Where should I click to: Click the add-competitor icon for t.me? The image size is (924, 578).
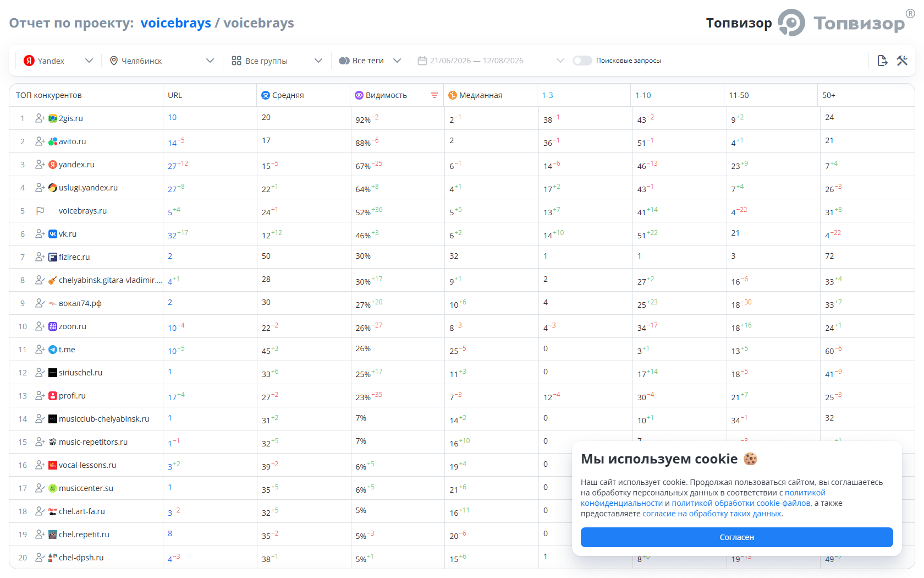[40, 350]
